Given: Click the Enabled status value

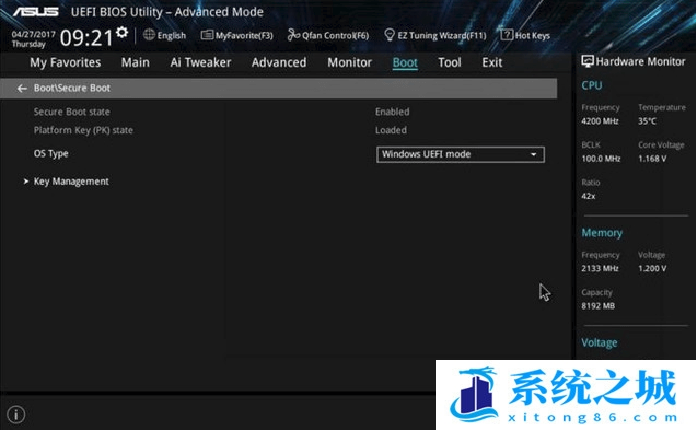Looking at the screenshot, I should [392, 112].
